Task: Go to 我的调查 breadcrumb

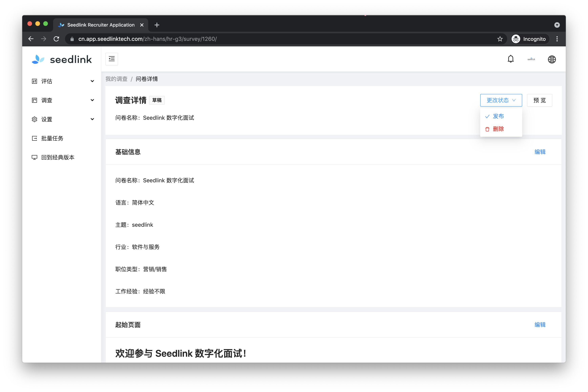Action: [116, 79]
